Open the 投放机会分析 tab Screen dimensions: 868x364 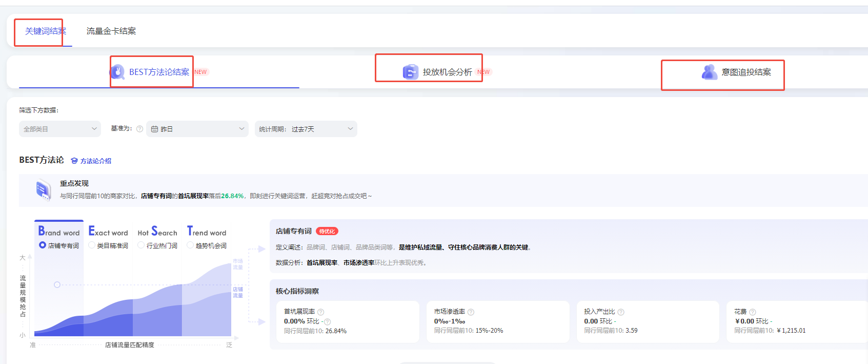click(447, 72)
